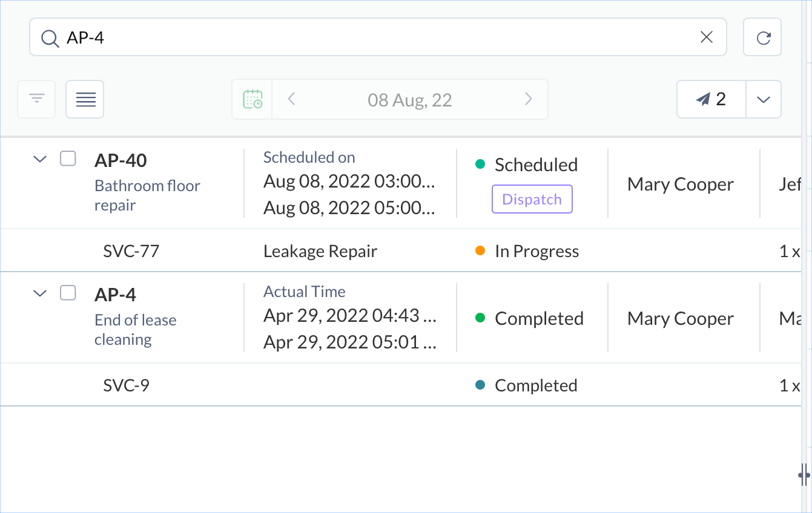Click the 08 Aug, 22 date label
Screen dimensions: 812x513
[x=410, y=99]
